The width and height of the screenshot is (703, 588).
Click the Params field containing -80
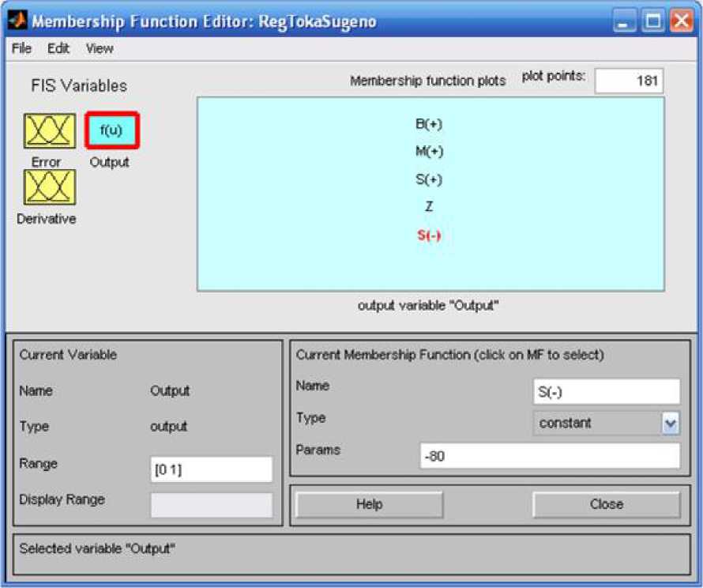pos(550,456)
